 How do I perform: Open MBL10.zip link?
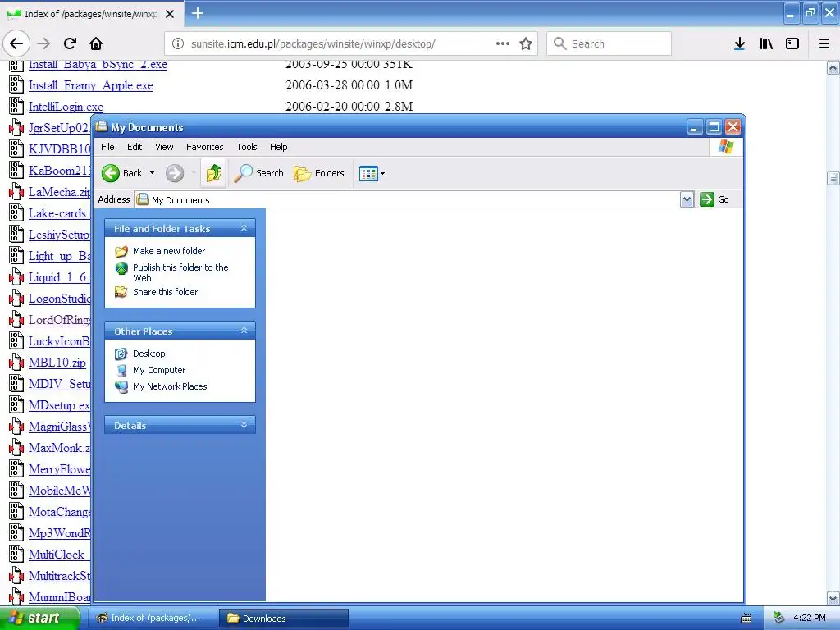pos(57,363)
